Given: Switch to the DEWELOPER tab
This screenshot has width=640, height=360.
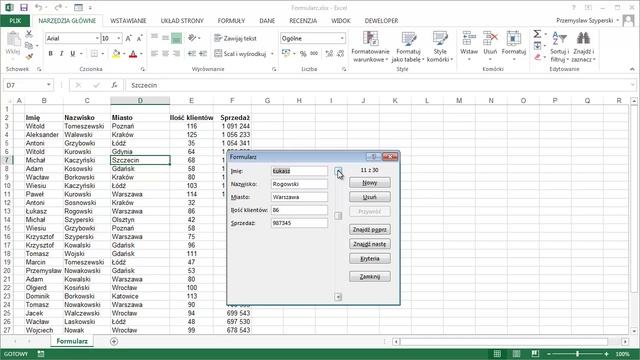Looking at the screenshot, I should [381, 20].
